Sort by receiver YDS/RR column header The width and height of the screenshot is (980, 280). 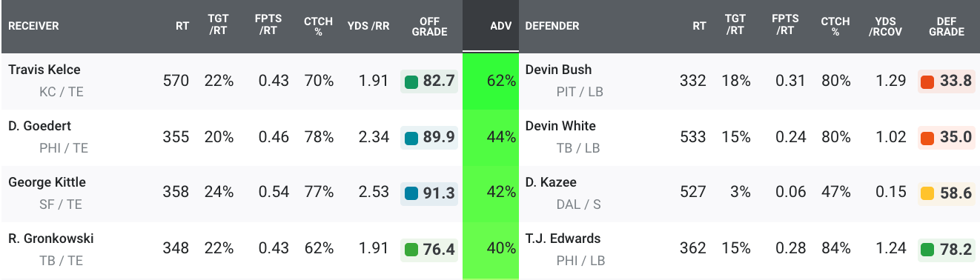(368, 26)
